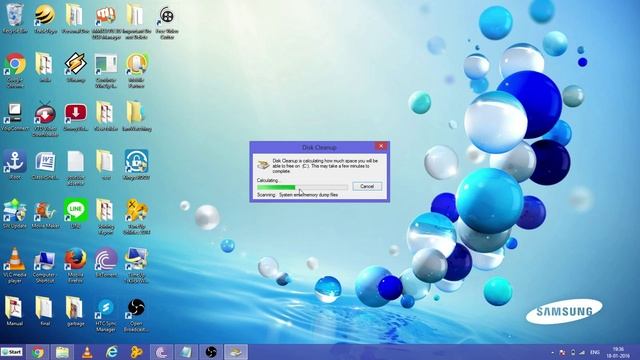Open the Word document on the desktop
The height and width of the screenshot is (360, 640).
45,165
